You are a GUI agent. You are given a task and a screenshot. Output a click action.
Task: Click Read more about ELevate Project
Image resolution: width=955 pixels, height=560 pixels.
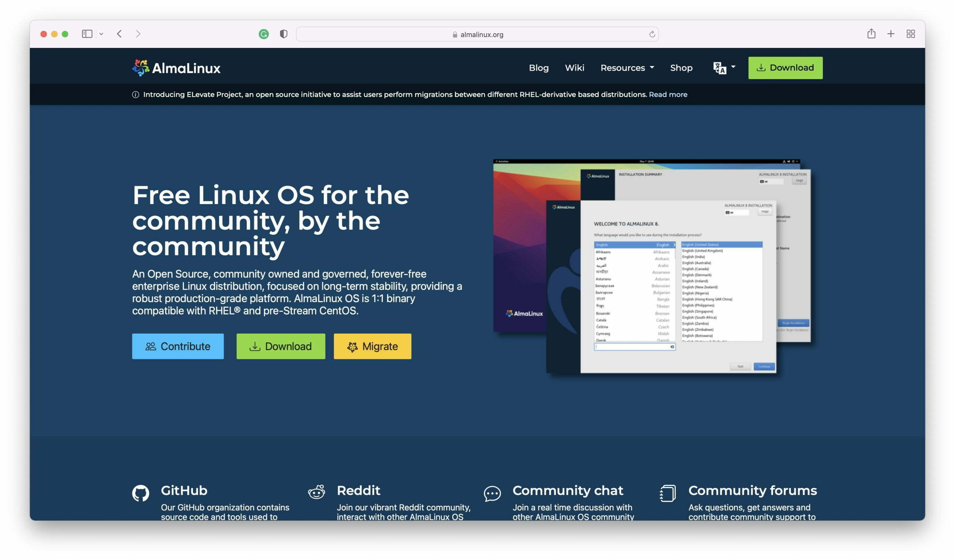tap(668, 94)
